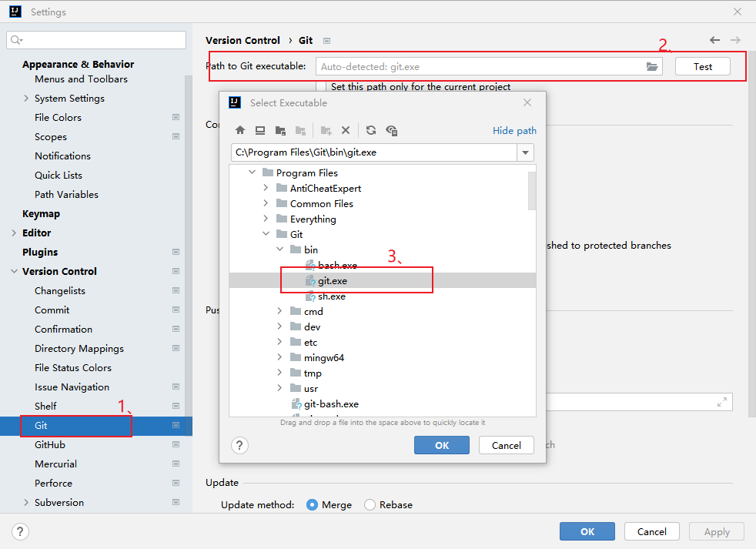This screenshot has height=549, width=756.
Task: Click the executable path text field
Action: point(374,152)
